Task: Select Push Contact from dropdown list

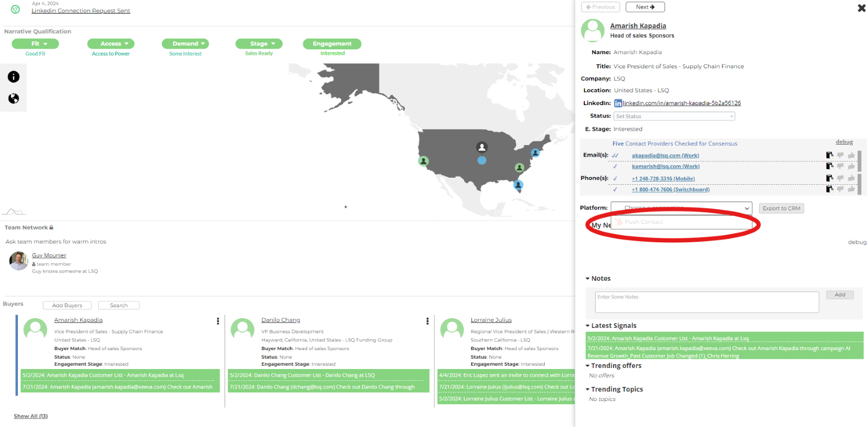Action: coord(681,222)
